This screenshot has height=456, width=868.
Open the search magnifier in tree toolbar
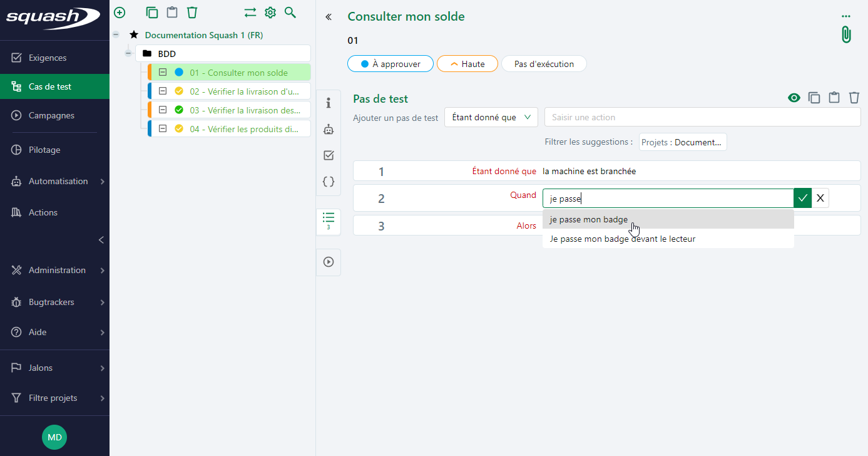click(x=290, y=13)
